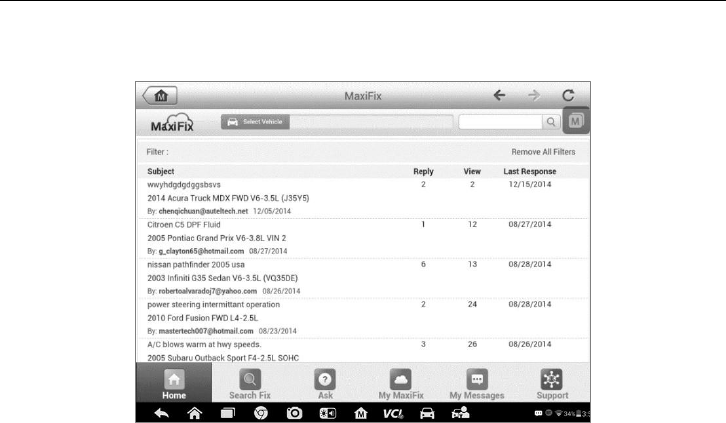
Task: Open power steering intermittant operation post
Action: (x=213, y=305)
